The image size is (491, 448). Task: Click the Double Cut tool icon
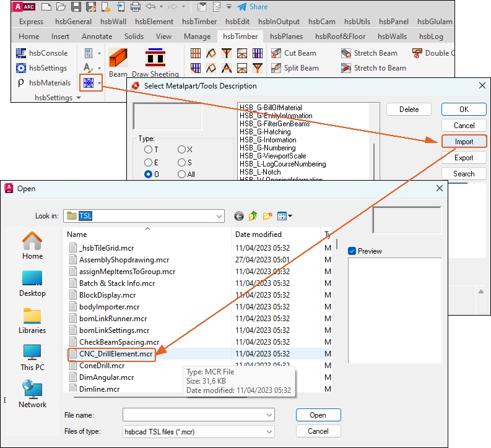point(417,53)
